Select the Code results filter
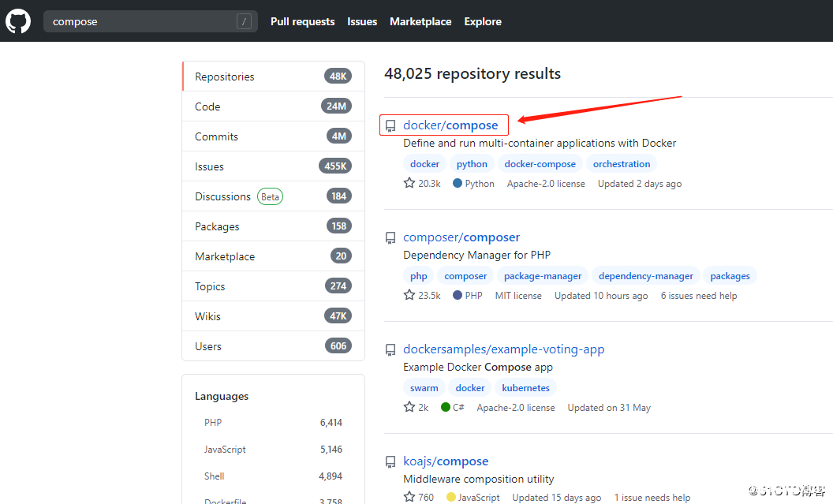Screen dimensions: 833x504 [x=207, y=106]
